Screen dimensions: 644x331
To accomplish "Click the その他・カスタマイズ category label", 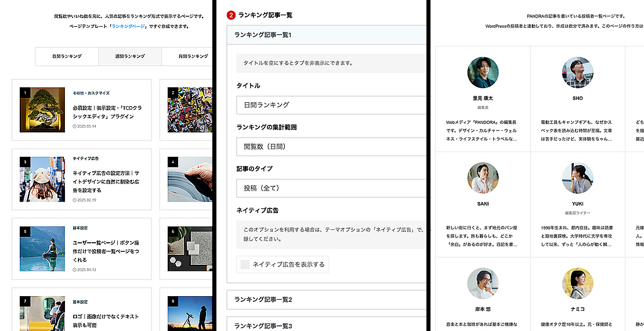I will tap(91, 93).
